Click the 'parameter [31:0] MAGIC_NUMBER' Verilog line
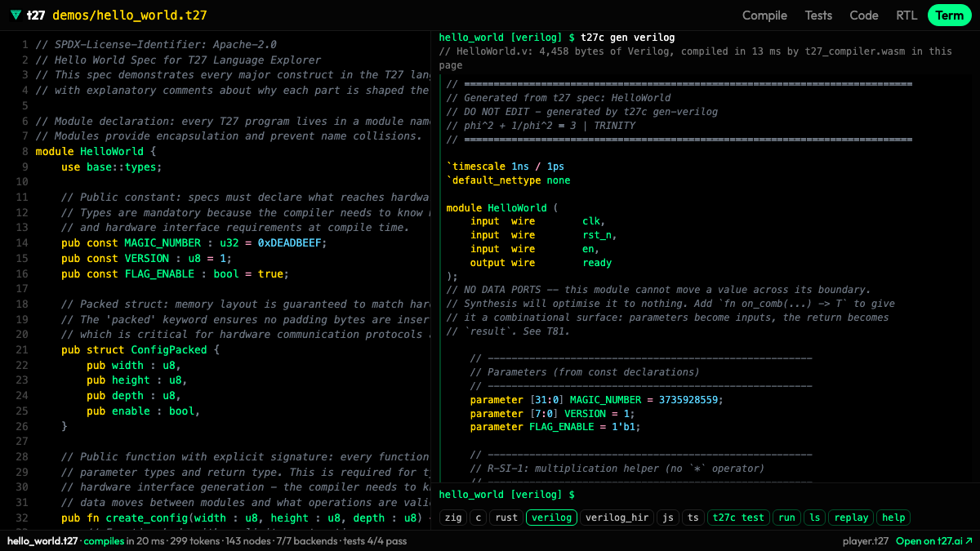This screenshot has height=551, width=980. pos(597,399)
